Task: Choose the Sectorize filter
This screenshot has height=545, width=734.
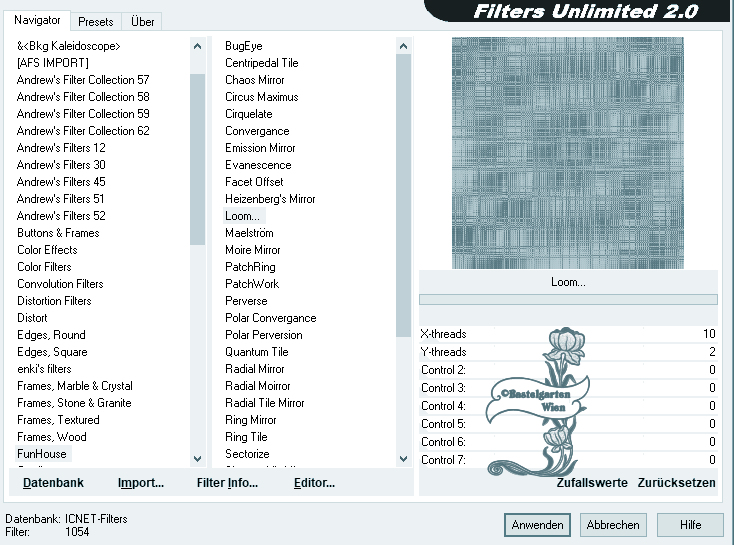Action: (247, 454)
